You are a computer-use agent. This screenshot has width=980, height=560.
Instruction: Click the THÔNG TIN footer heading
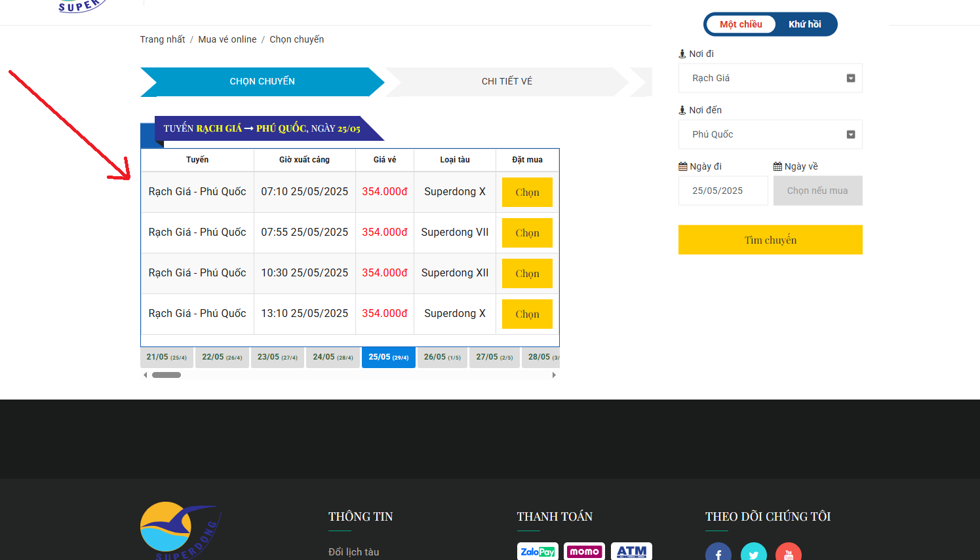pyautogui.click(x=361, y=517)
